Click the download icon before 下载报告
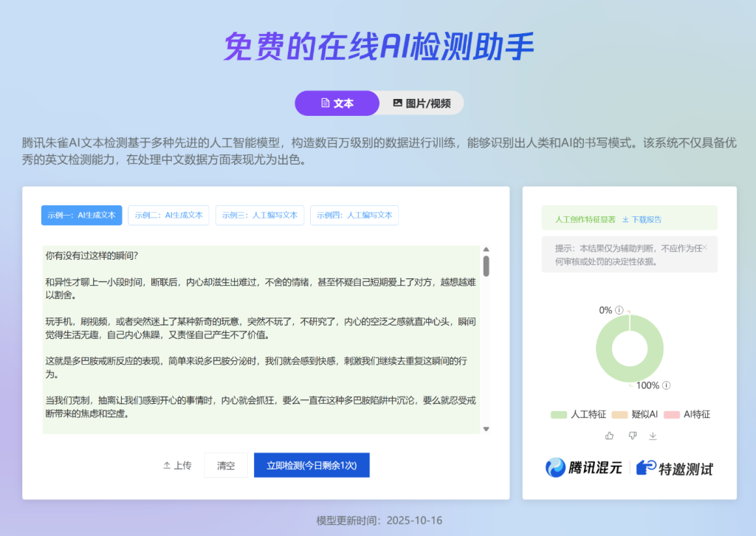Viewport: 756px width, 536px height. 625,219
